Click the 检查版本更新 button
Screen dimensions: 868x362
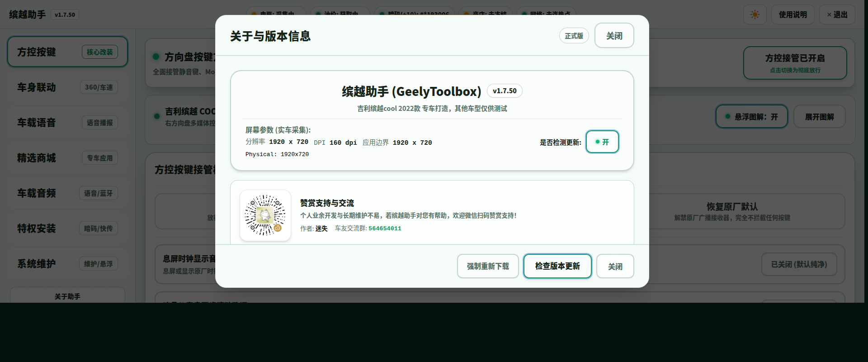pos(557,266)
